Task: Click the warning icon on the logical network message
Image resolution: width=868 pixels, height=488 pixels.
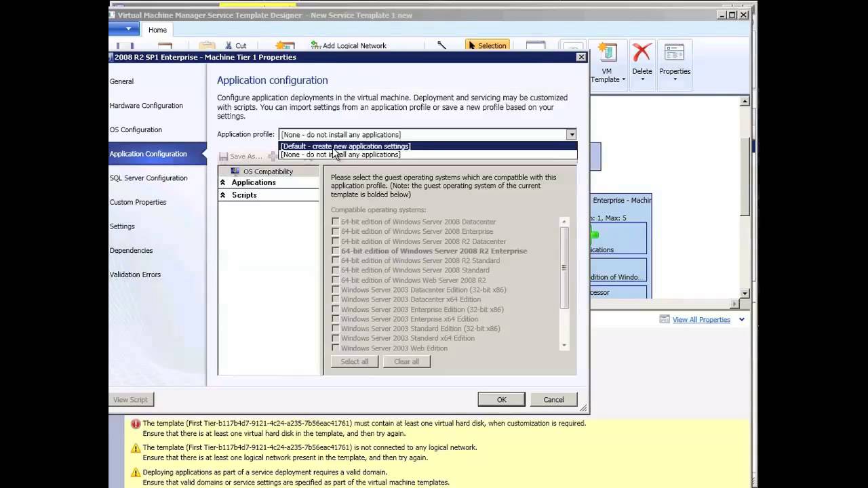Action: pos(136,448)
